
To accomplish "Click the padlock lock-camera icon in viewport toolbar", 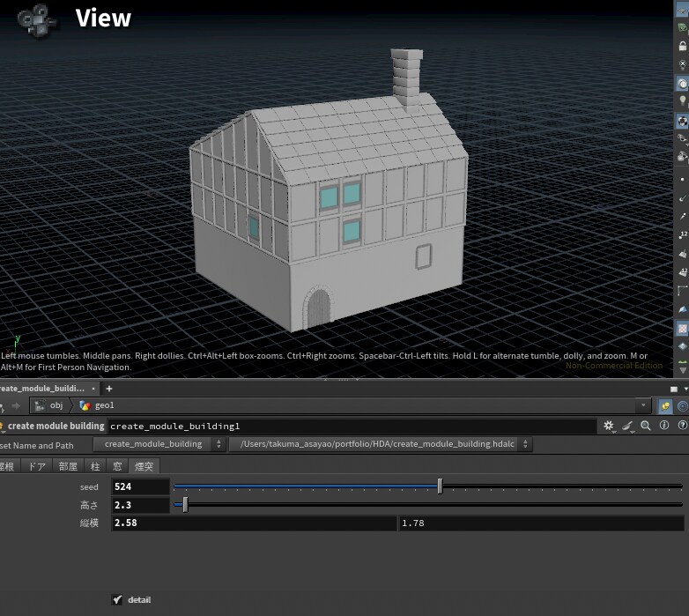I will 683,46.
